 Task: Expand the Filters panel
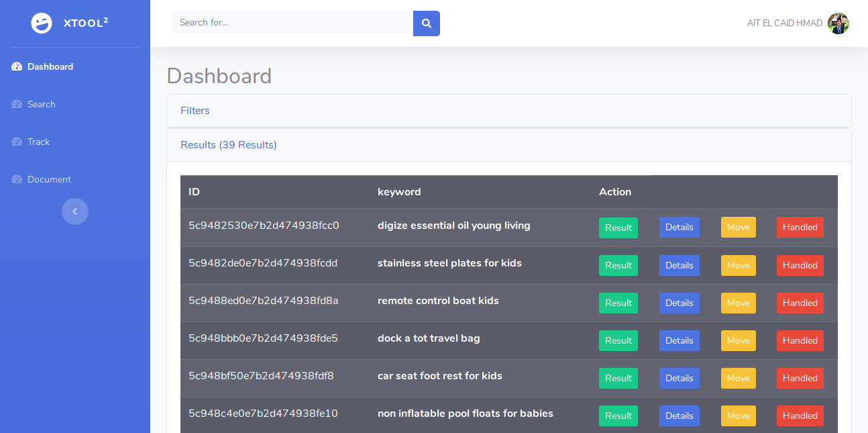pyautogui.click(x=195, y=111)
